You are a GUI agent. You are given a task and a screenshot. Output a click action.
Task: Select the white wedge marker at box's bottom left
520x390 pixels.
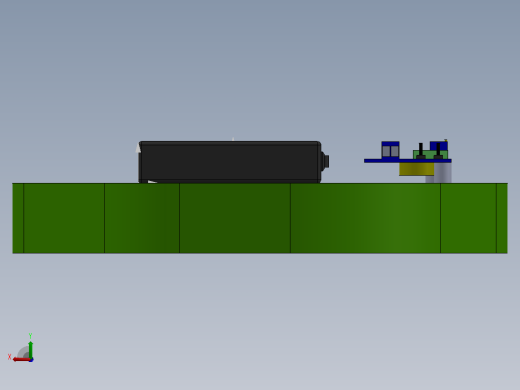152,182
